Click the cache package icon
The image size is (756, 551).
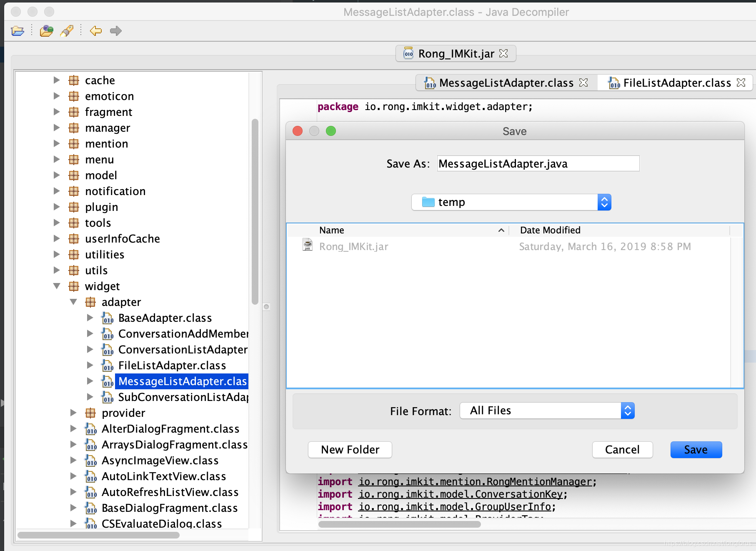(74, 80)
